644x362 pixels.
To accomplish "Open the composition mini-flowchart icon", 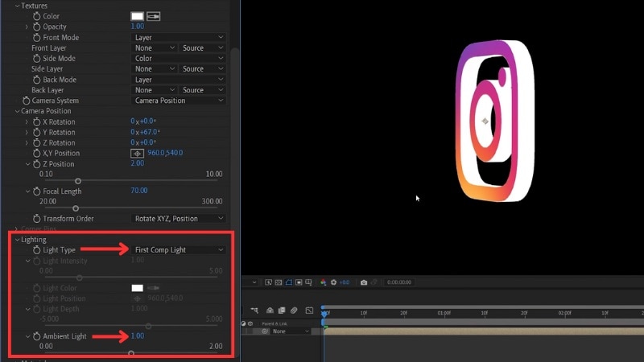I will tap(254, 311).
